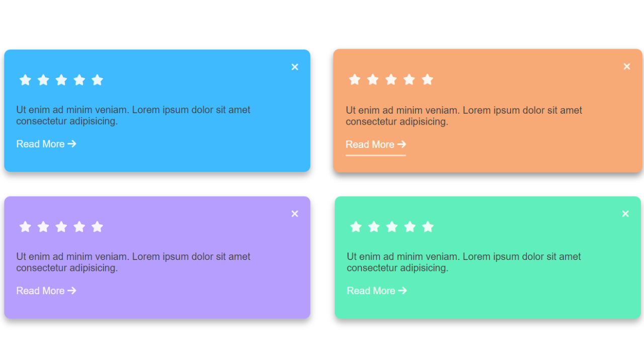The width and height of the screenshot is (644, 362).
Task: Dismiss the green review card
Action: pos(625,214)
